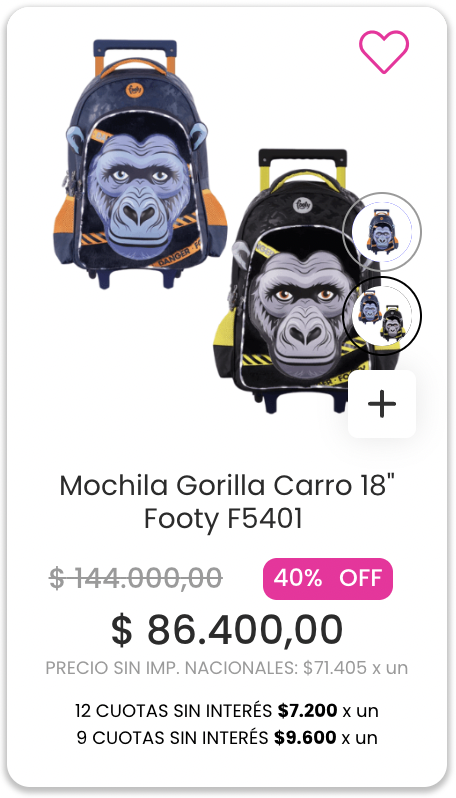Viewport: 456px width, 798px height.
Task: Select the two-backpack variant circle thumbnail
Action: [382, 316]
